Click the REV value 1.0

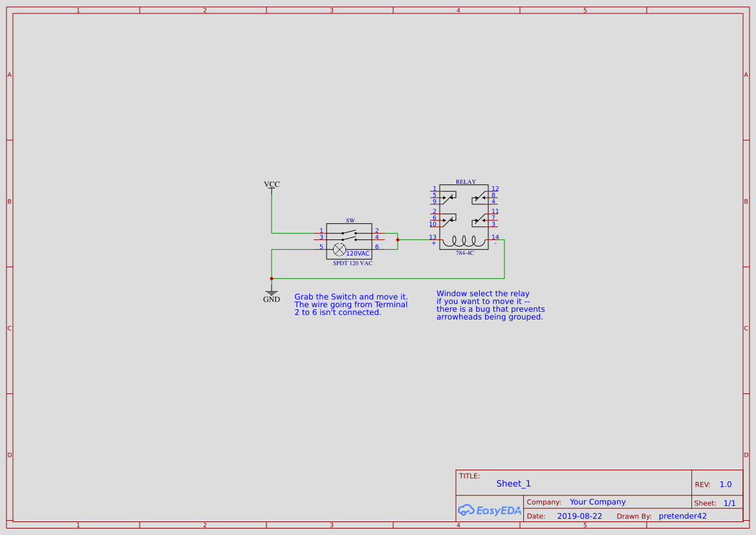click(726, 485)
